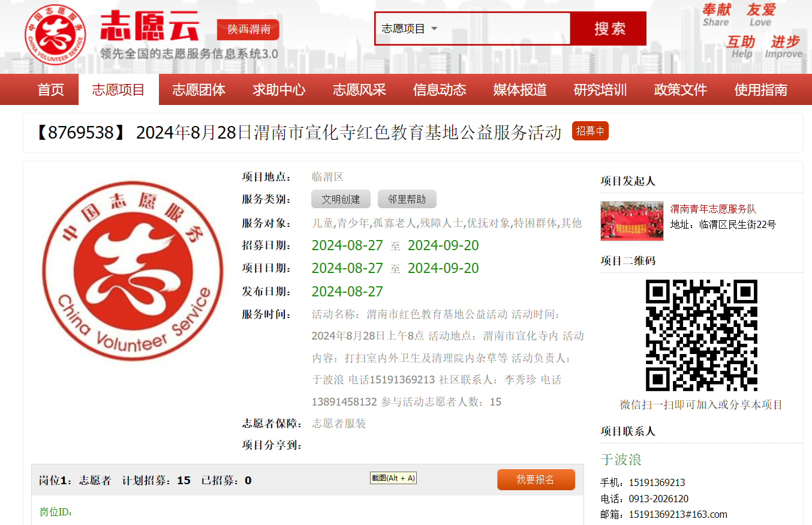Image resolution: width=812 pixels, height=525 pixels.
Task: Click the 奉献 Share slogan
Action: click(x=717, y=15)
